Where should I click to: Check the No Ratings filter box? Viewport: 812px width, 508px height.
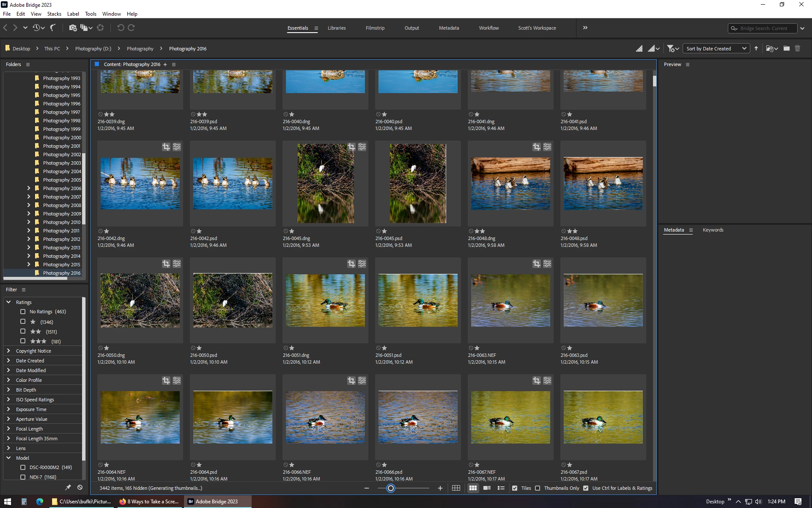click(23, 312)
